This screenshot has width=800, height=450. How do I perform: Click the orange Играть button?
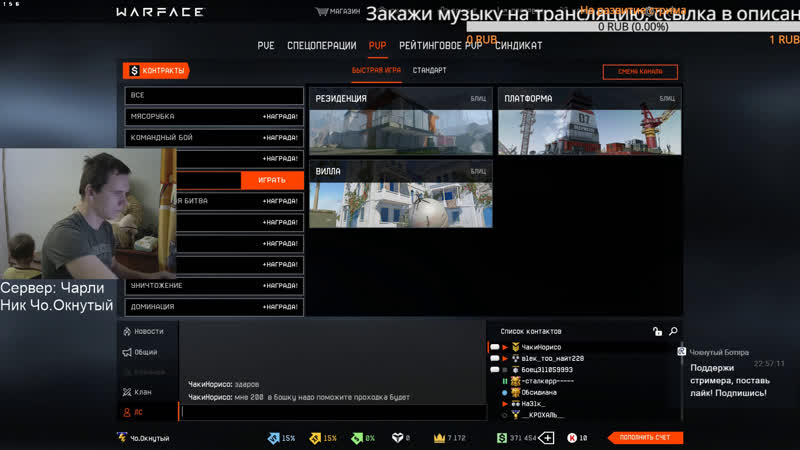[272, 180]
